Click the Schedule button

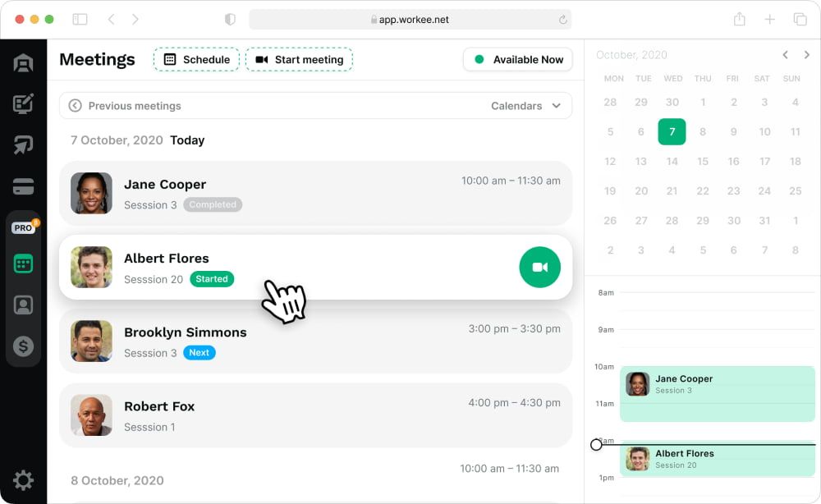point(196,60)
